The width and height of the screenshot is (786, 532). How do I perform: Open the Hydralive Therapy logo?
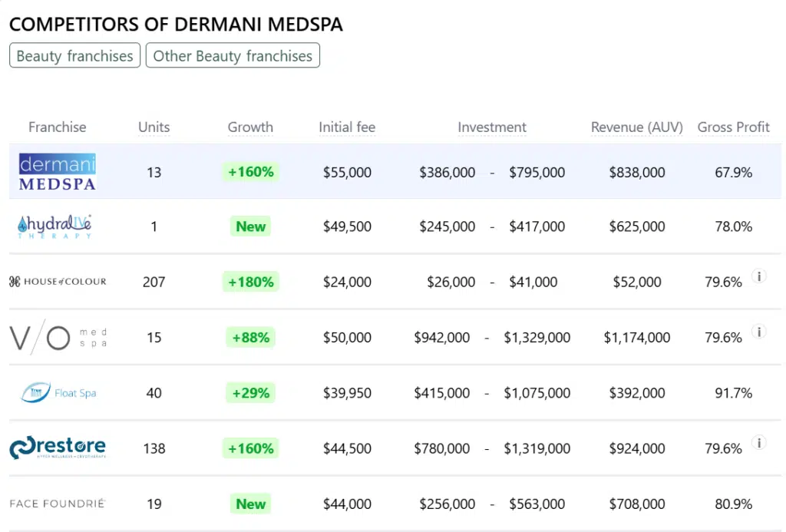(x=54, y=226)
